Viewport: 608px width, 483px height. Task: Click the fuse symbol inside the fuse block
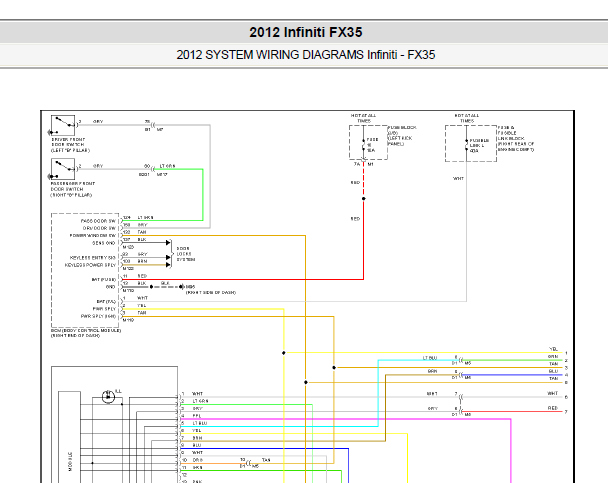[363, 144]
